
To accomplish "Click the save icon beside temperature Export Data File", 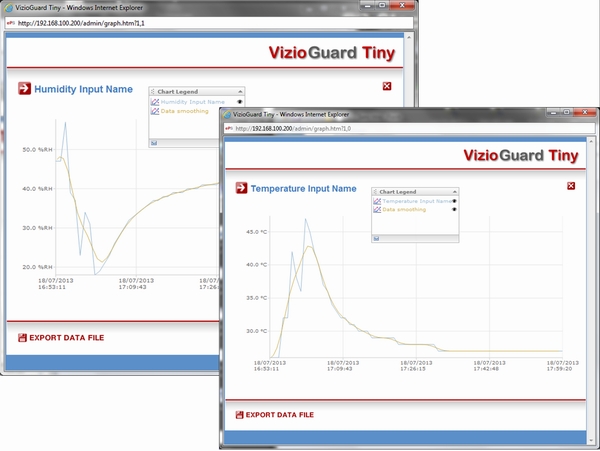I will point(240,415).
